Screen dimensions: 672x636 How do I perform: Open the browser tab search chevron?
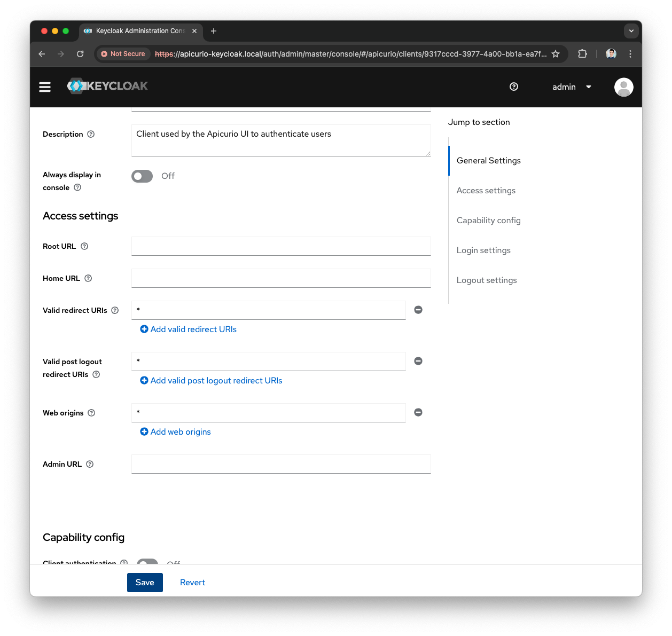pos(631,31)
